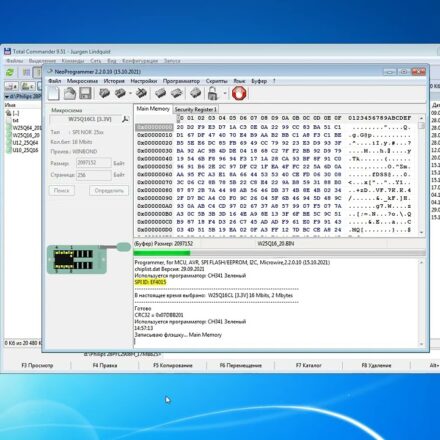Viewport: 440px width, 440px height.
Task: Click the chip icon just left of padlock
Action: pos(196,93)
